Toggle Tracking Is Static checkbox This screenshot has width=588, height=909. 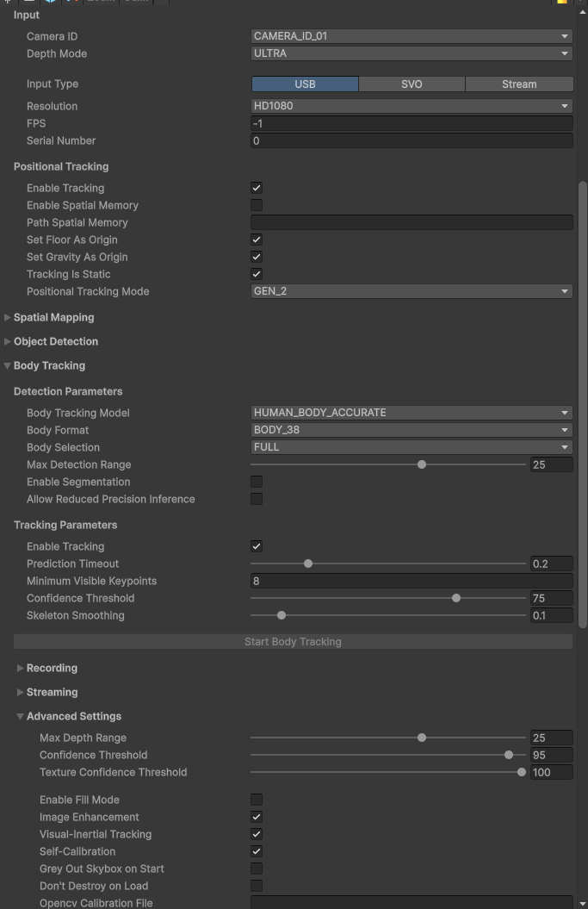[257, 274]
